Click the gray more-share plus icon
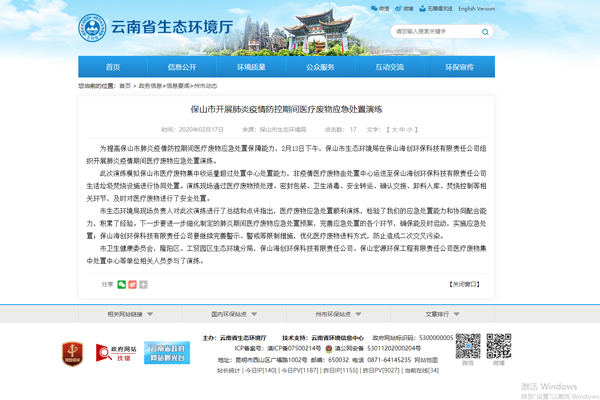 (144, 284)
